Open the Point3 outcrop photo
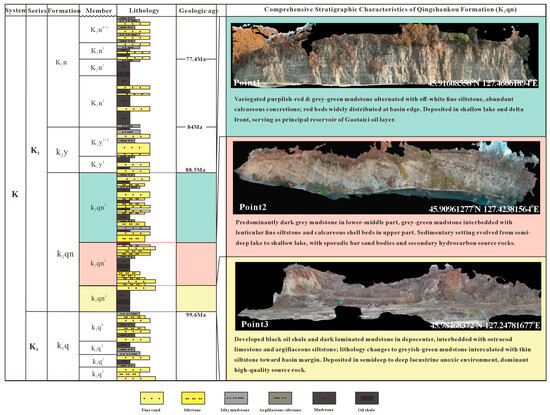 pyautogui.click(x=388, y=296)
